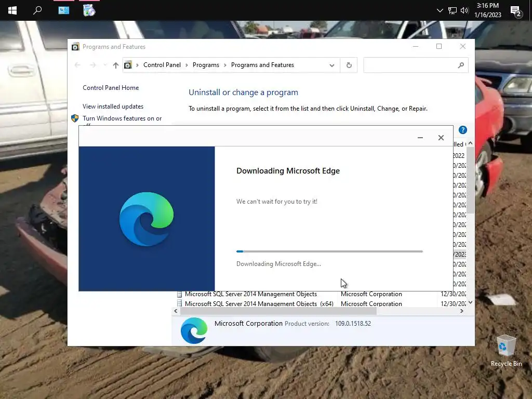Click the icon of Management Objects (x64) row
Image resolution: width=532 pixels, height=399 pixels.
[179, 303]
